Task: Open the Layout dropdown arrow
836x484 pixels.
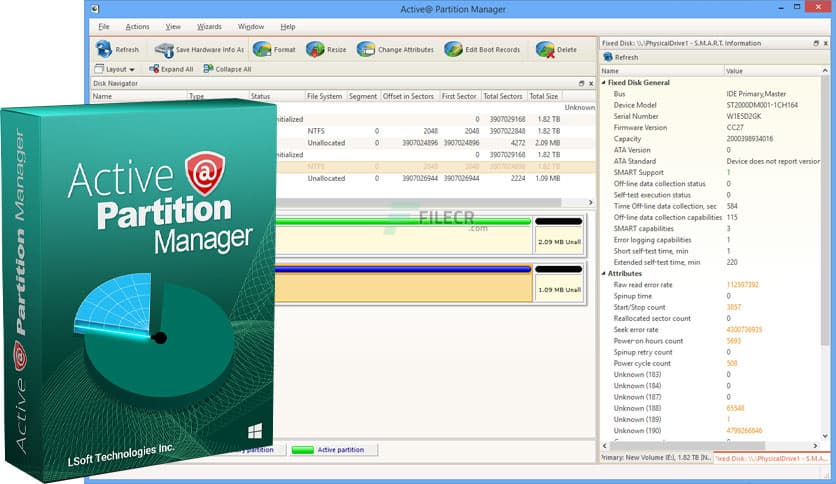Action: 132,69
